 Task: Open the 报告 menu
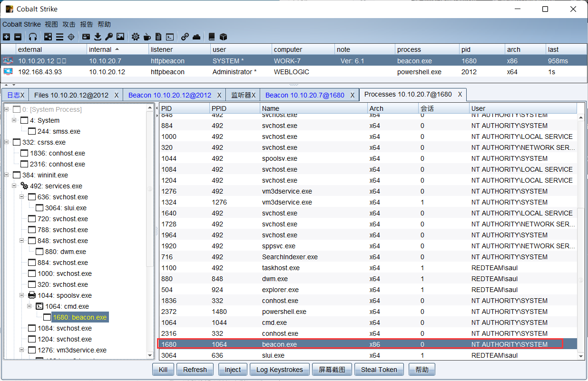pos(87,24)
